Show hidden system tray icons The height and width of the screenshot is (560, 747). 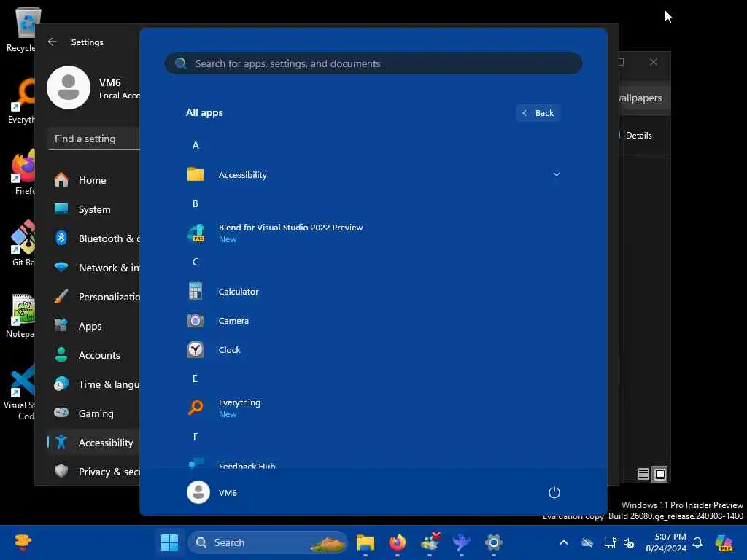(x=564, y=542)
